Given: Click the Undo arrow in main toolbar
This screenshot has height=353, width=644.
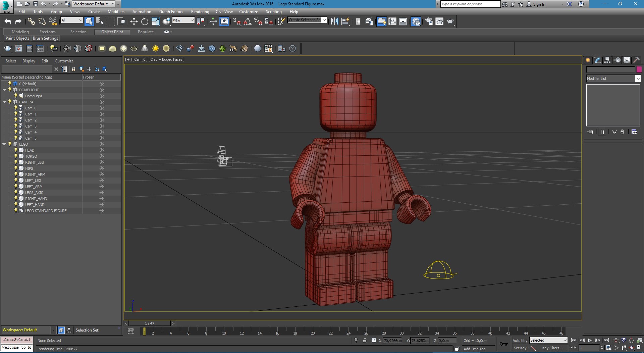Looking at the screenshot, I should pyautogui.click(x=8, y=21).
